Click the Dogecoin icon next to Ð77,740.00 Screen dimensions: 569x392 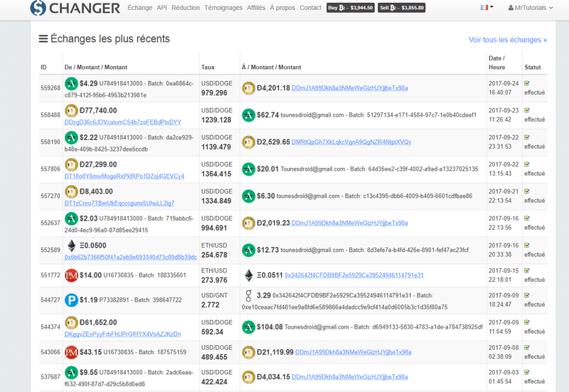click(x=71, y=110)
